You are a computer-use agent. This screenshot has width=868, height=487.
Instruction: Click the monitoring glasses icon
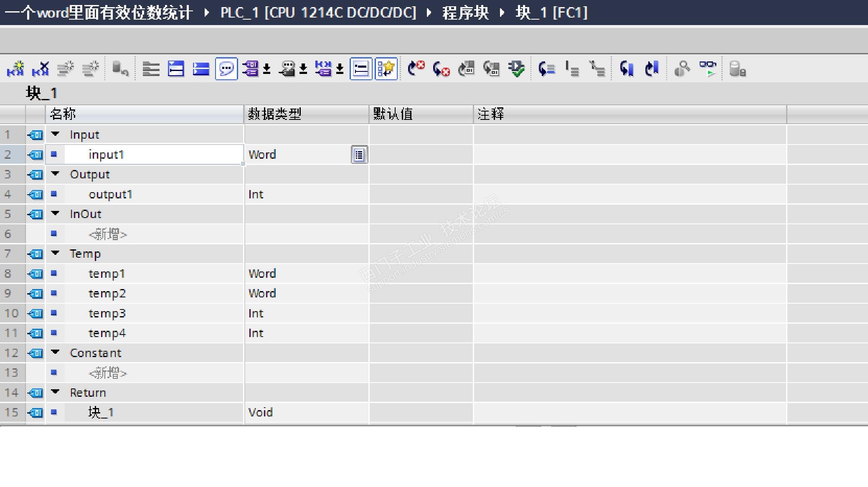[708, 69]
